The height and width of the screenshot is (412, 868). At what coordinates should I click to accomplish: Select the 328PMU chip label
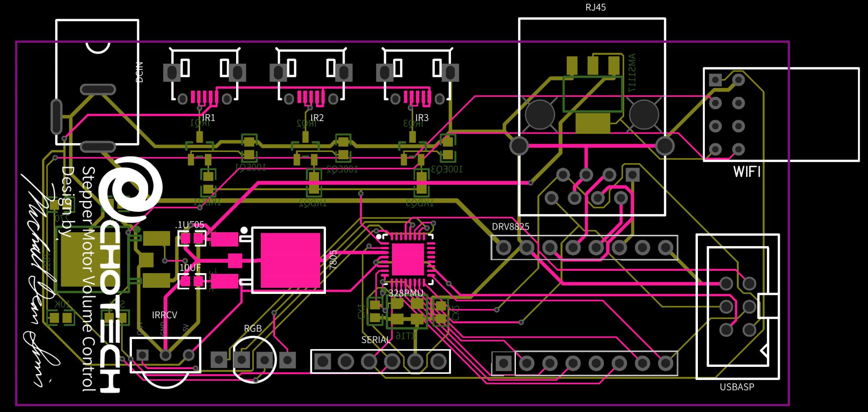coord(405,293)
